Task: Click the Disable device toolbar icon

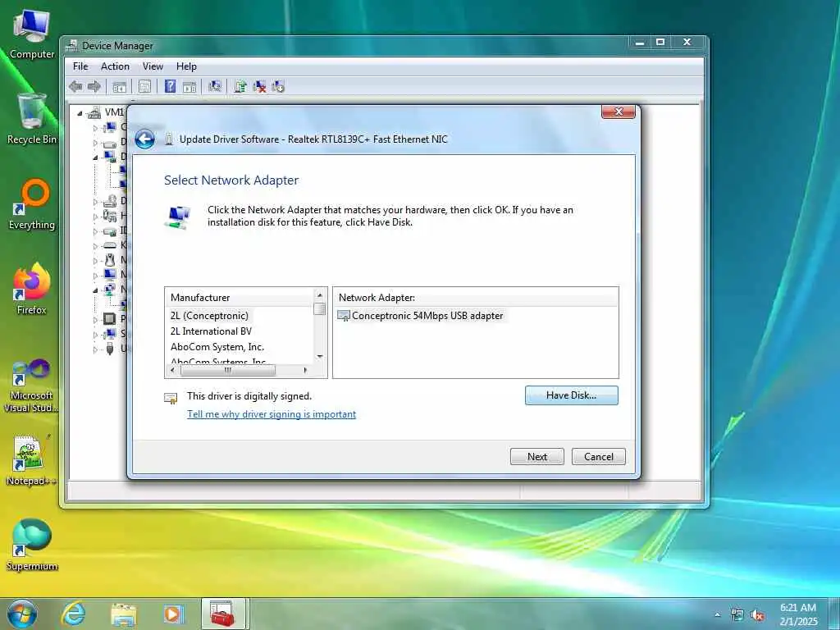Action: click(x=278, y=86)
